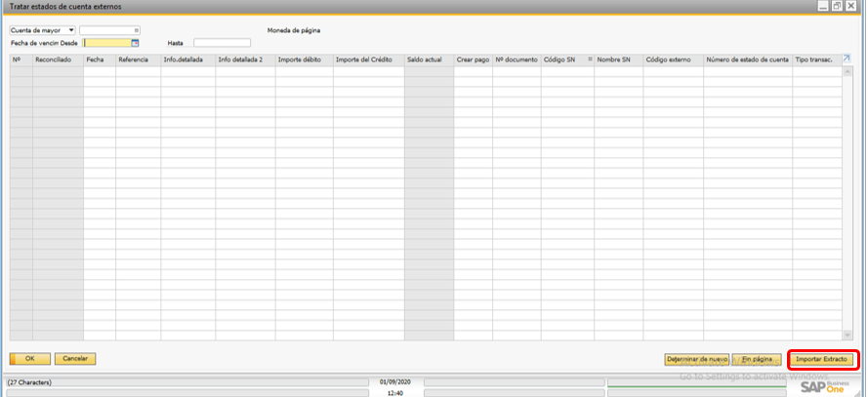Minimize the Tratar estados de cuenta window

823,6
